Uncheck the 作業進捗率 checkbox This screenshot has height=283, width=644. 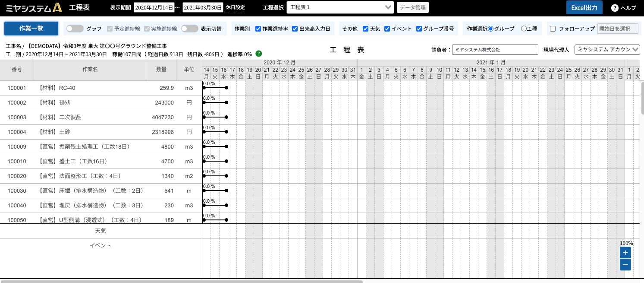(258, 29)
